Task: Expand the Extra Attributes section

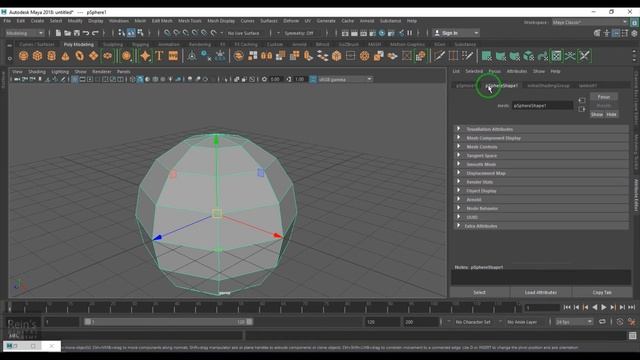Action: [x=541, y=226]
